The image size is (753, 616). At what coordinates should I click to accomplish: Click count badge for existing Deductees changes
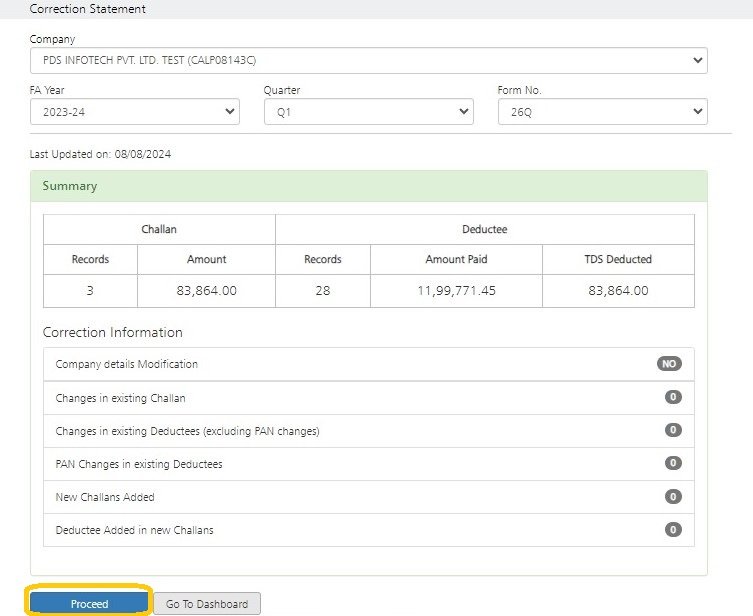tap(673, 430)
